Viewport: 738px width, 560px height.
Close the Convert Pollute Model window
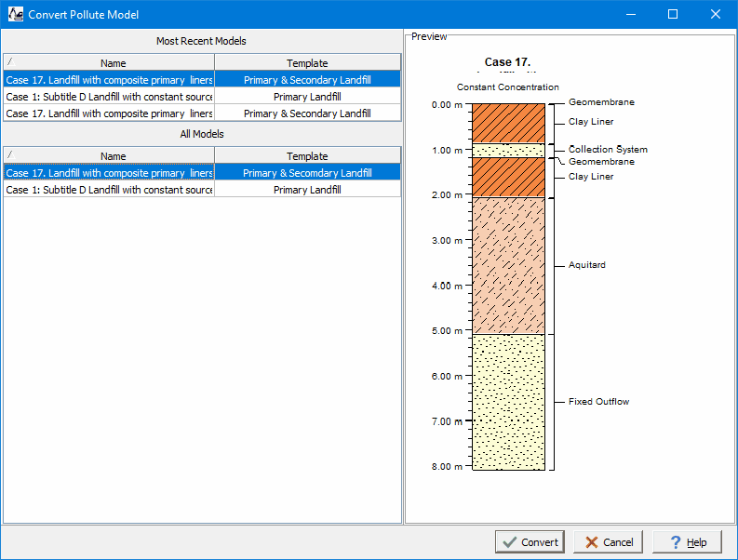pyautogui.click(x=715, y=14)
